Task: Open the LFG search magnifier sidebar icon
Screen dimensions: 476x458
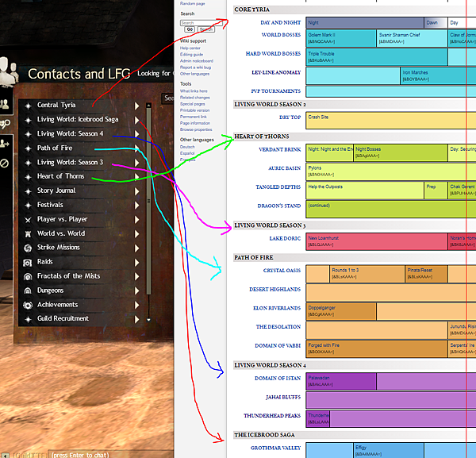Action: pyautogui.click(x=6, y=124)
